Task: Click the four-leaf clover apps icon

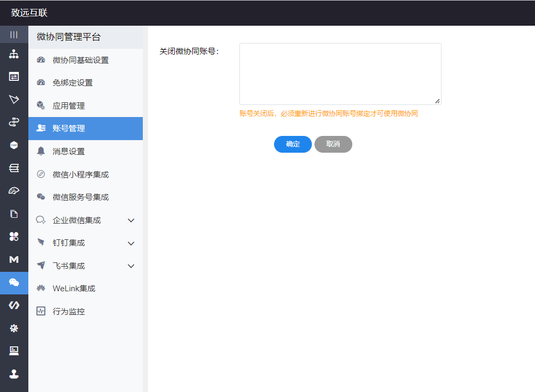Action: 14,237
